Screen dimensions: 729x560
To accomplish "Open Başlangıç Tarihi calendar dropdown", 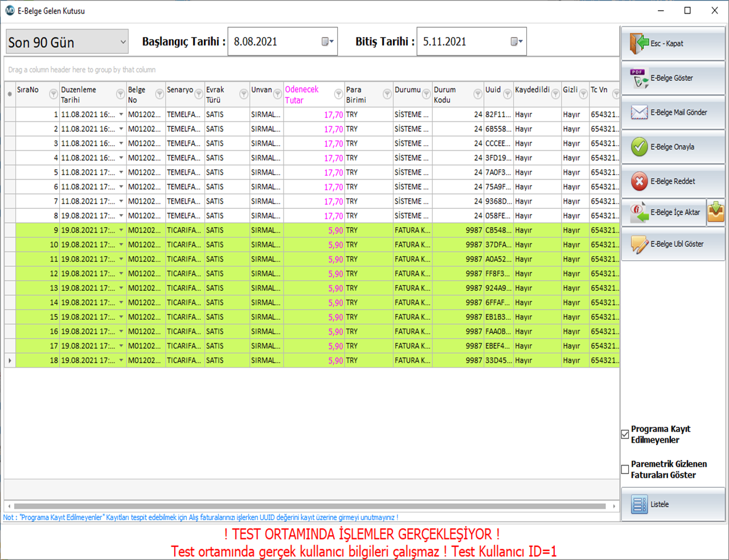I will [327, 42].
